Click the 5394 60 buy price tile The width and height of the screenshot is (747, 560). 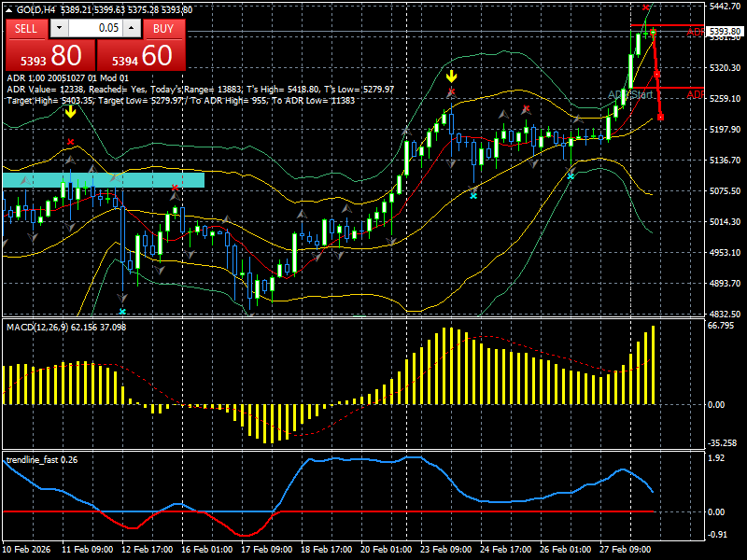tap(142, 55)
